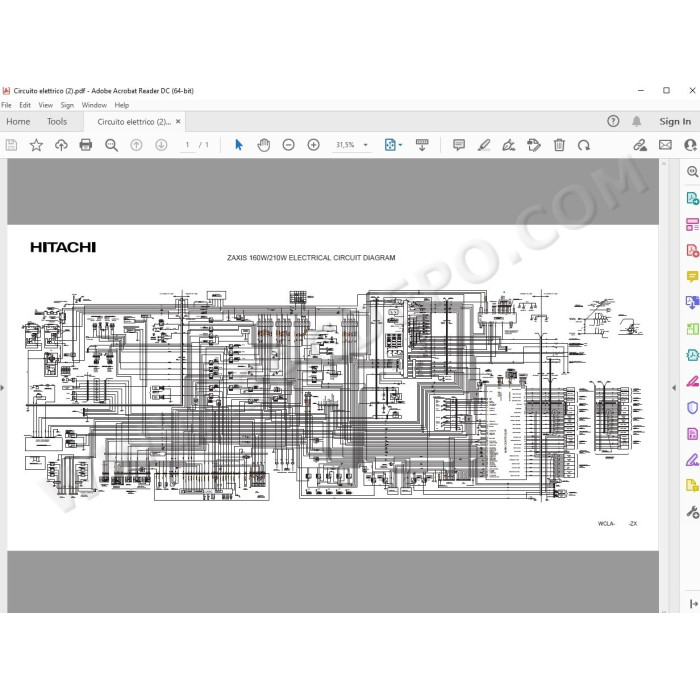Open the Help menu
Image resolution: width=700 pixels, height=700 pixels.
(x=121, y=105)
